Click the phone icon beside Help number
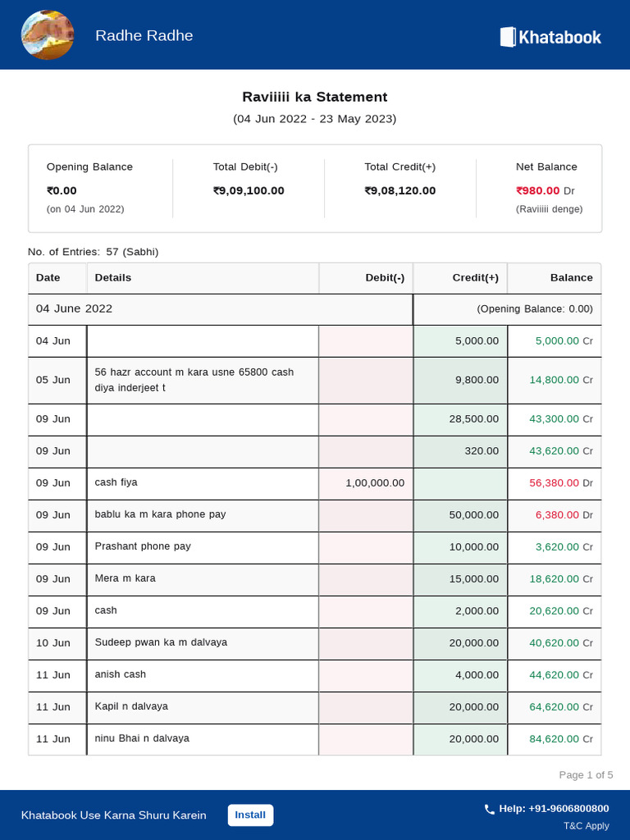The width and height of the screenshot is (630, 840). point(490,809)
